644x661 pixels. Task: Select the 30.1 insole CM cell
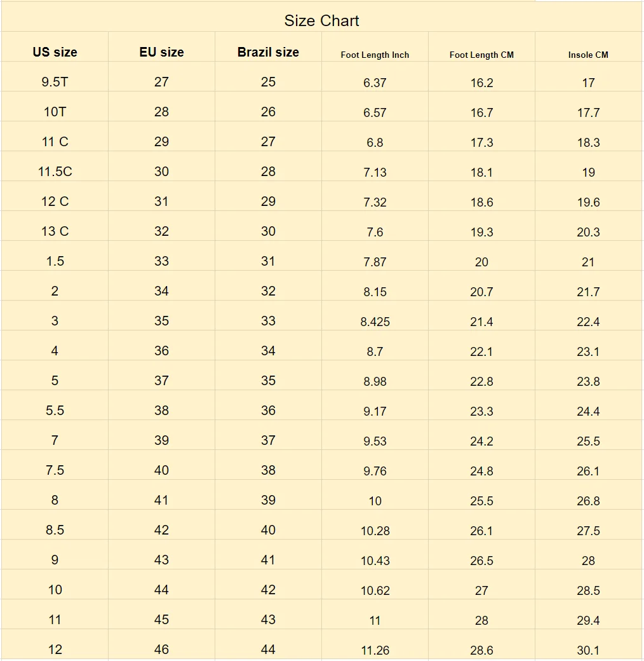pyautogui.click(x=588, y=650)
